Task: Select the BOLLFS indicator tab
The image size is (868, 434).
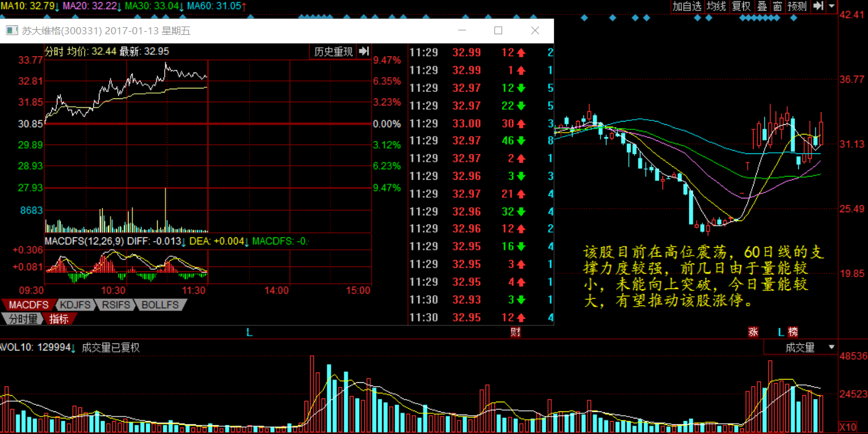Action: pyautogui.click(x=160, y=305)
